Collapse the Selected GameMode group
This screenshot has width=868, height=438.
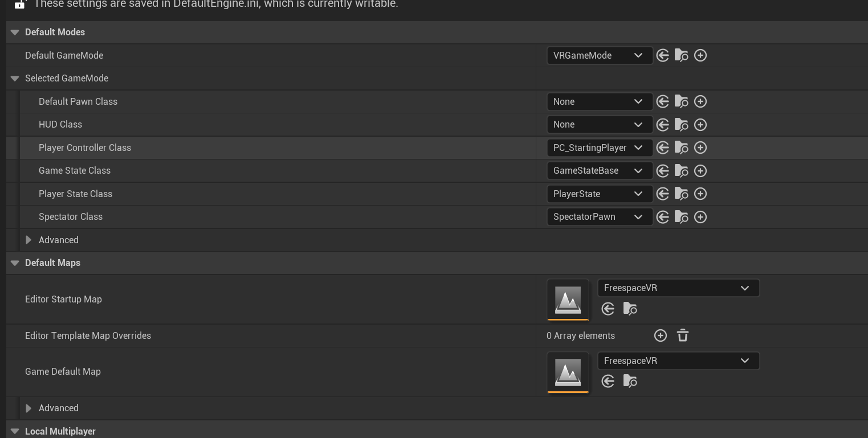coord(15,79)
